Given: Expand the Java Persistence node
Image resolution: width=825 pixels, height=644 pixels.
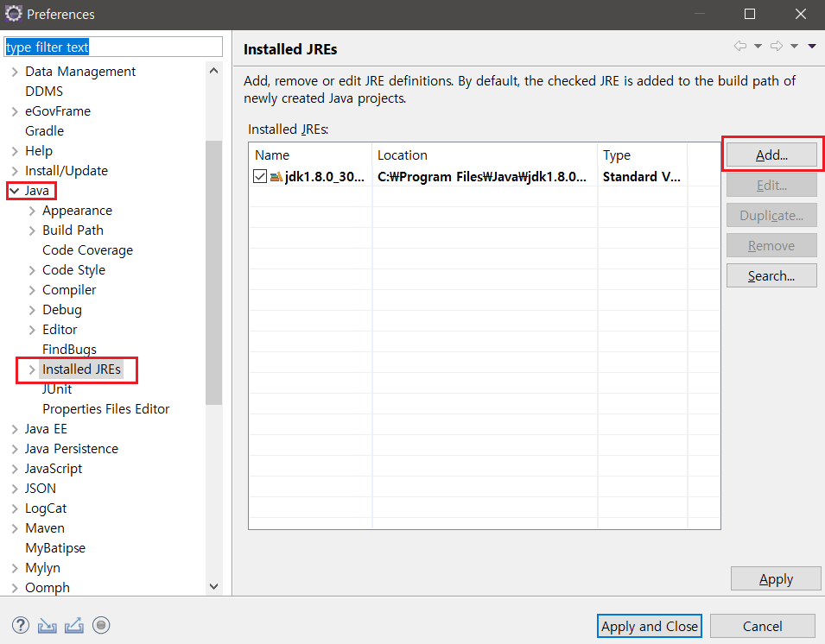Looking at the screenshot, I should coord(15,449).
